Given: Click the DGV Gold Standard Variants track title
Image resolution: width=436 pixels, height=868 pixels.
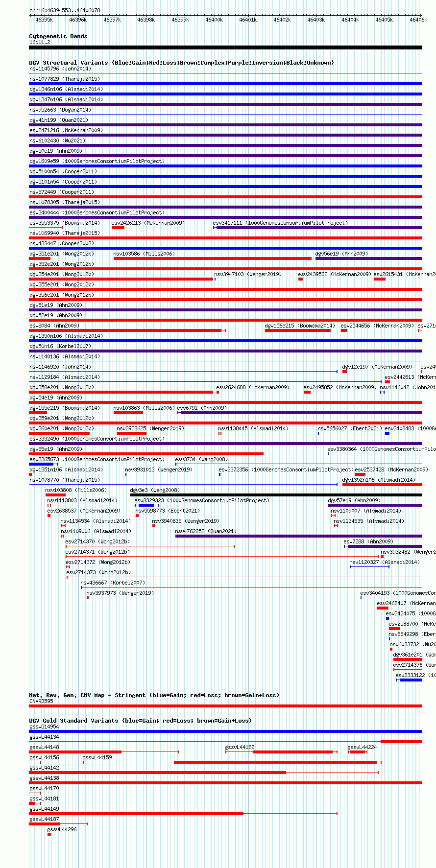Looking at the screenshot, I should point(140,721).
